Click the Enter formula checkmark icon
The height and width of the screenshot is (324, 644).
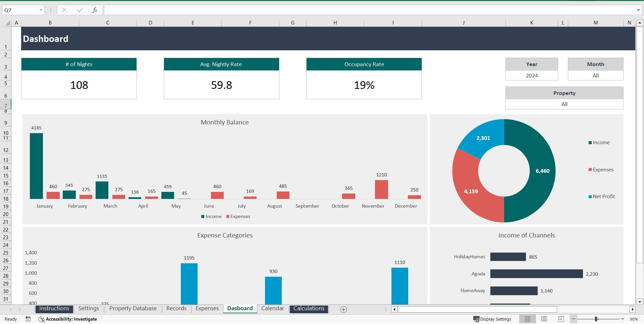(x=79, y=10)
